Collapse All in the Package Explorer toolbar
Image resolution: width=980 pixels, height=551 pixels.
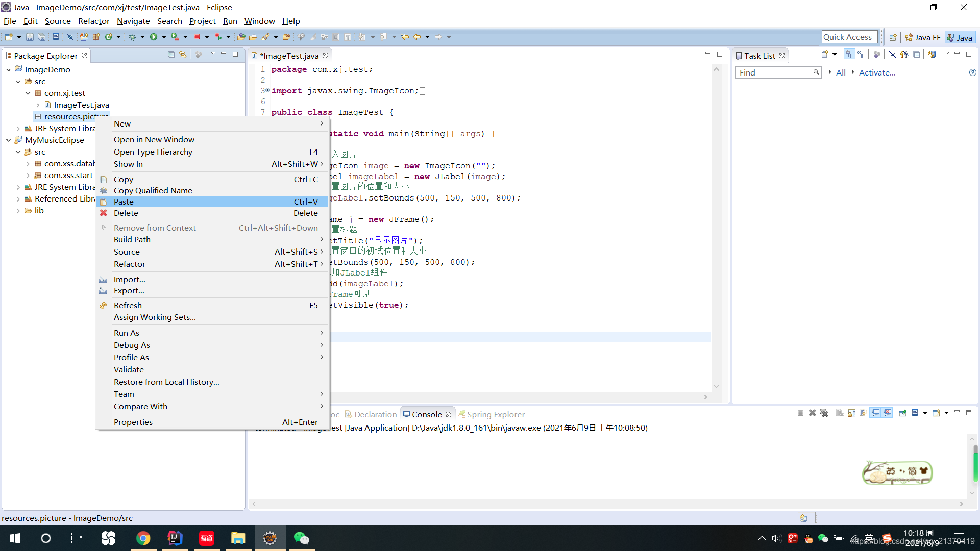pyautogui.click(x=171, y=55)
